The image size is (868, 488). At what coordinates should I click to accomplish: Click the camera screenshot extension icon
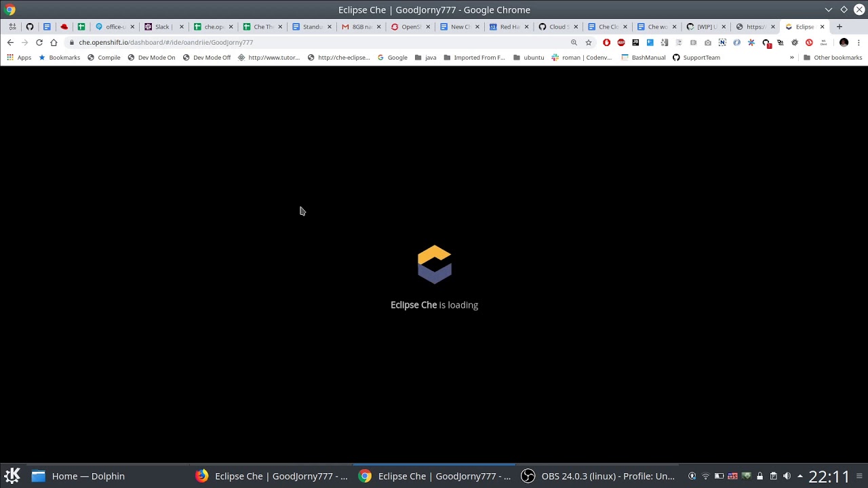(x=708, y=42)
